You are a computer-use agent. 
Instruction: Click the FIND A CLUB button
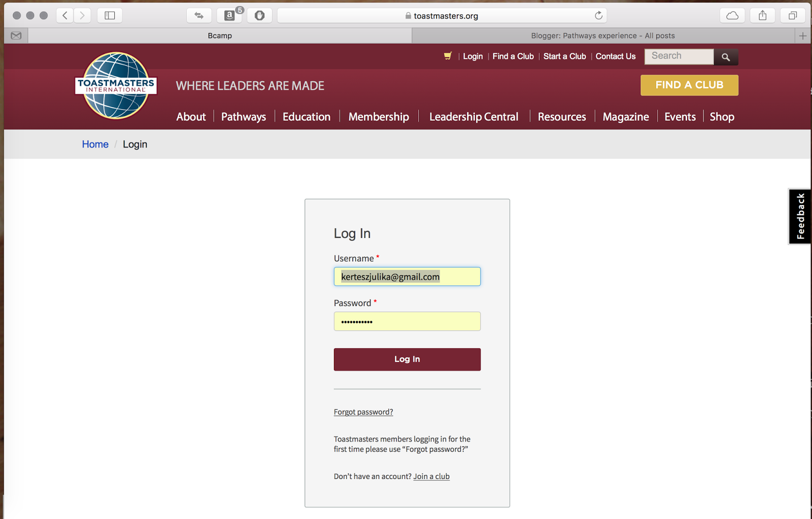click(x=689, y=85)
